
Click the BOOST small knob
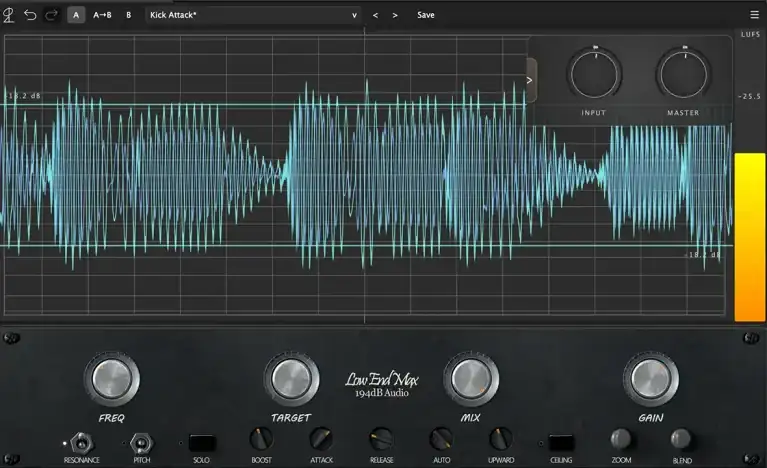pyautogui.click(x=261, y=439)
